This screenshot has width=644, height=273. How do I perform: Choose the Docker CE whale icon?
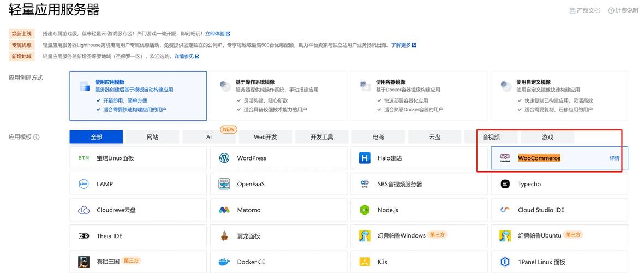coord(224,262)
